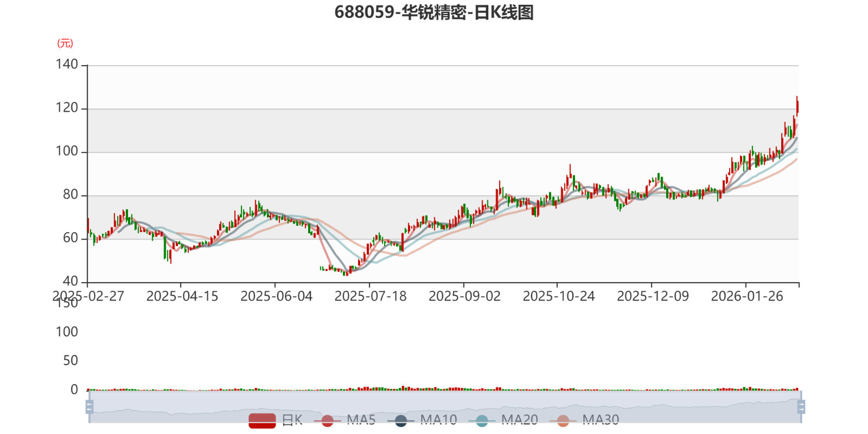Click the 2025-12-09 date axis label

pos(653,296)
